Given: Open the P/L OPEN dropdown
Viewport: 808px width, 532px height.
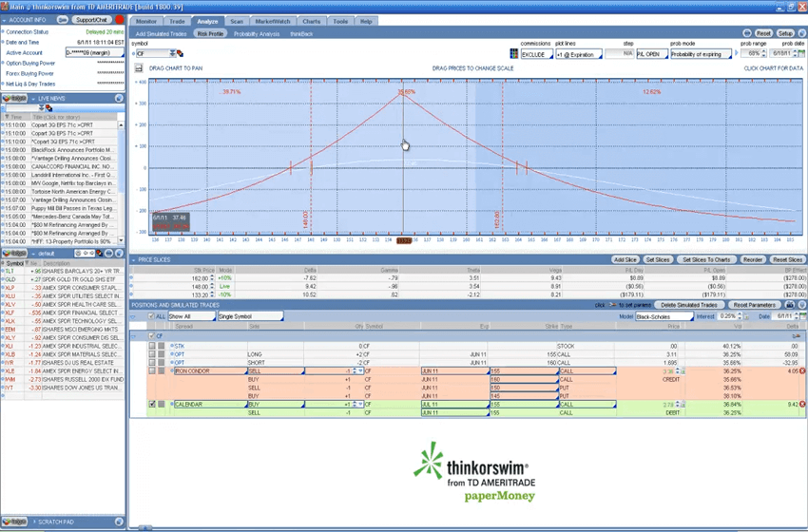Looking at the screenshot, I should coord(652,54).
